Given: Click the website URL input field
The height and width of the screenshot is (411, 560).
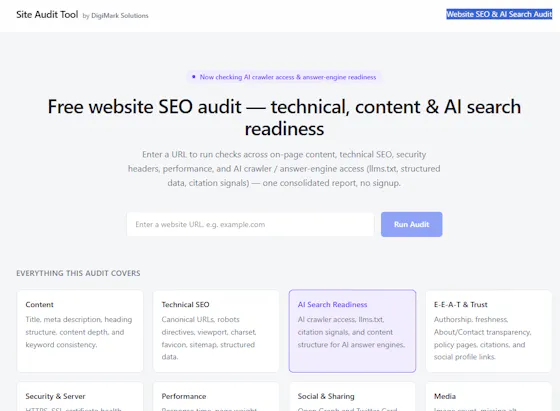Looking at the screenshot, I should coord(250,224).
